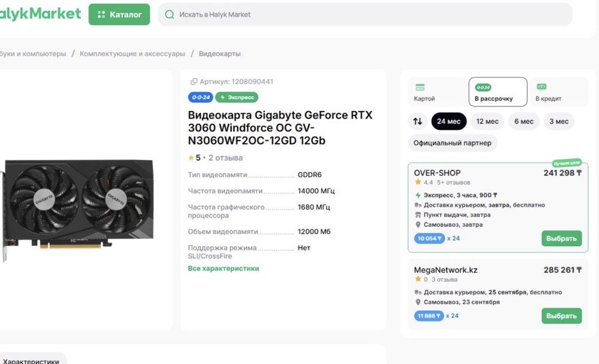Click courier truck icon in OVER-SHOP offer
The width and height of the screenshot is (599, 364).
click(418, 205)
